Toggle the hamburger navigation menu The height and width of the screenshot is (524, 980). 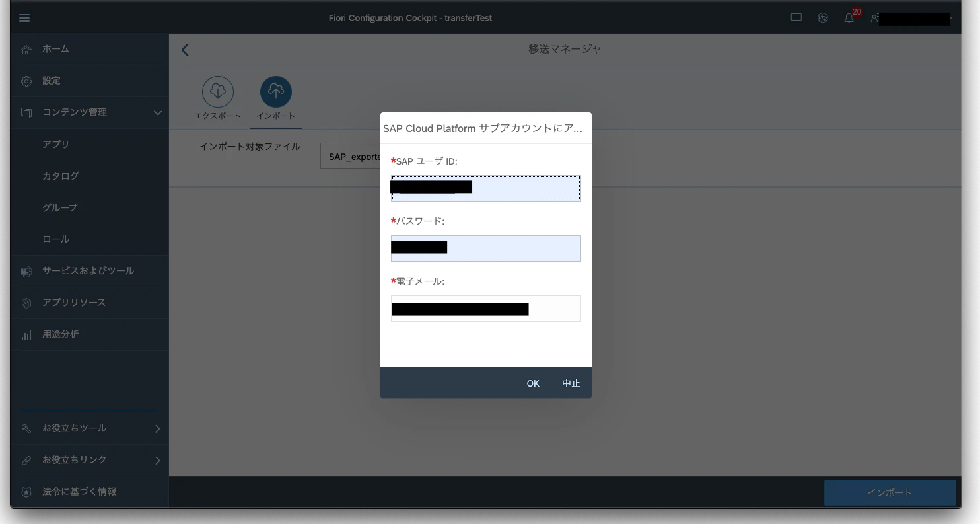tap(24, 18)
